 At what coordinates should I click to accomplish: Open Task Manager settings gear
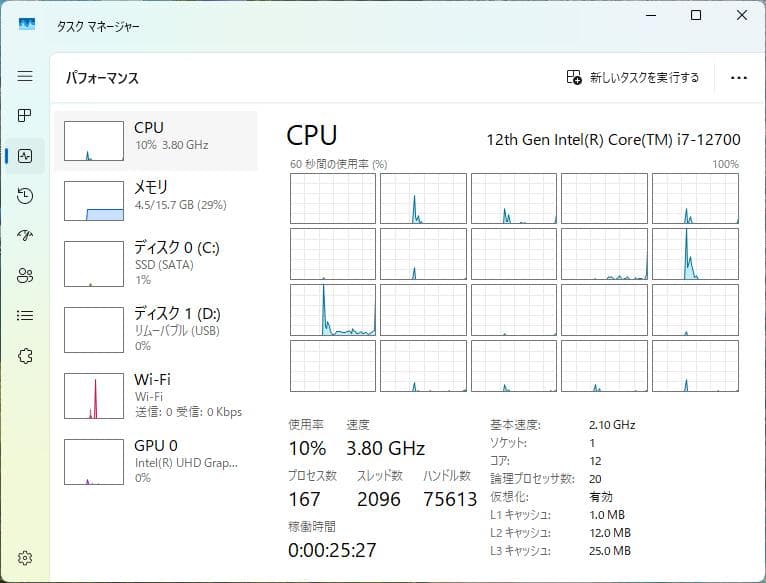point(25,557)
